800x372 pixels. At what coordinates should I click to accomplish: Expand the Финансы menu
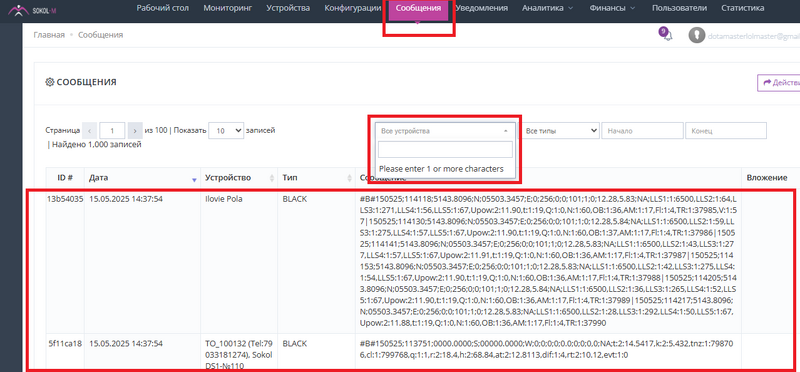click(x=612, y=8)
